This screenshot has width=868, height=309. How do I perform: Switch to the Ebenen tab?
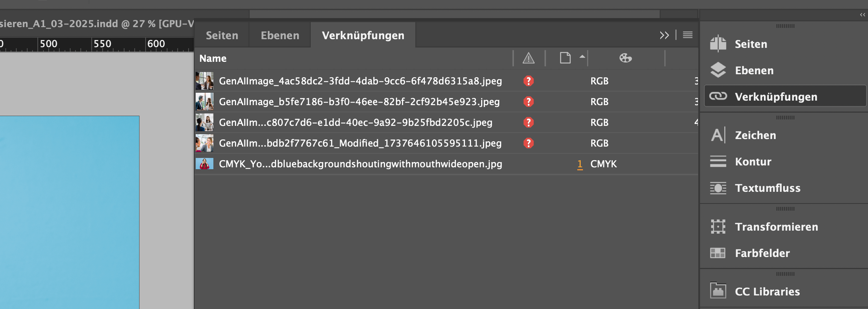click(x=279, y=35)
